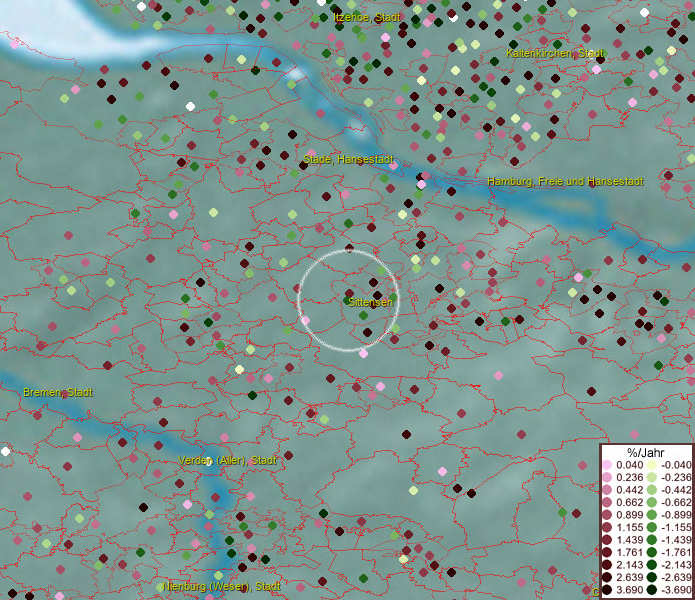Click the 3.690 legend value
This screenshot has width=695, height=600.
629,590
